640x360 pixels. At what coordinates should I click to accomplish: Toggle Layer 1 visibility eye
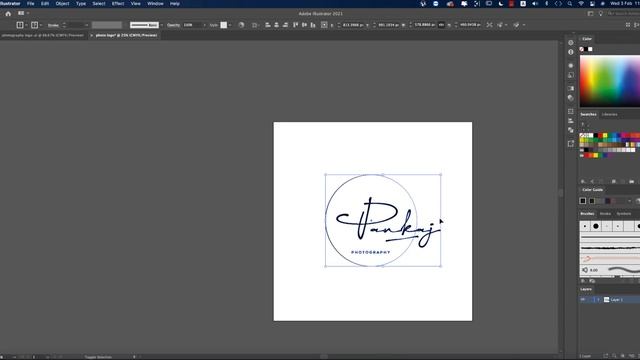tap(583, 300)
